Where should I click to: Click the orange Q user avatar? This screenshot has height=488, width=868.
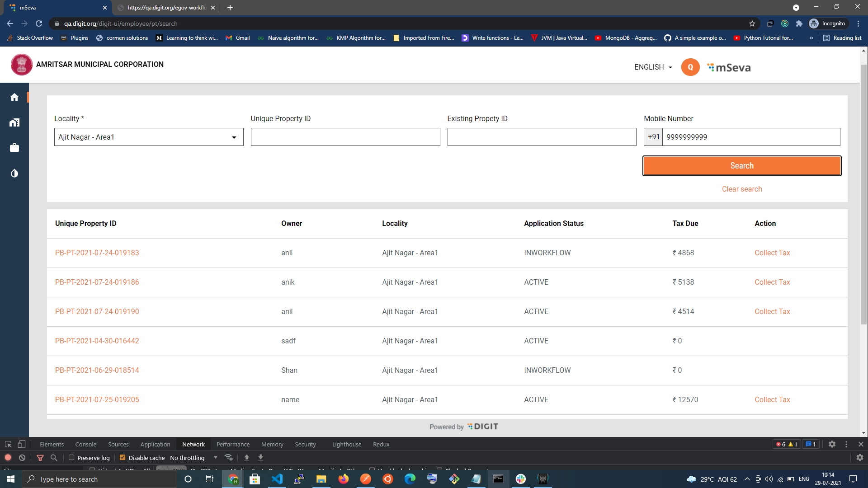(690, 67)
